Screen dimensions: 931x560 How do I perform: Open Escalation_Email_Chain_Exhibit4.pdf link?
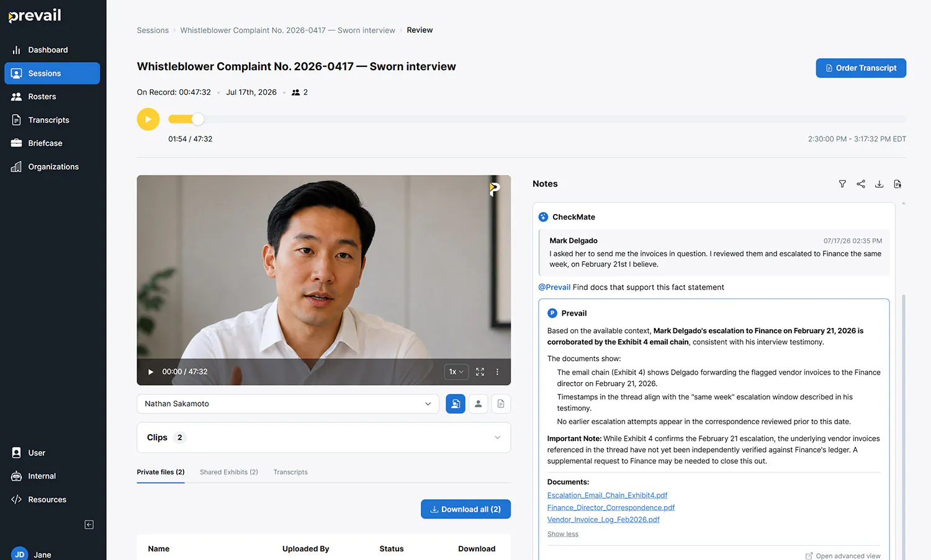(607, 496)
